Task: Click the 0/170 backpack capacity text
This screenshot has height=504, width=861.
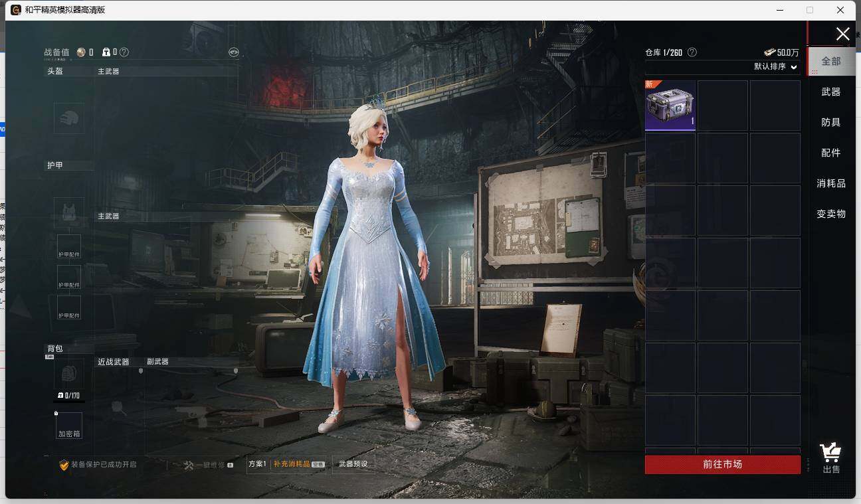Action: coord(72,396)
